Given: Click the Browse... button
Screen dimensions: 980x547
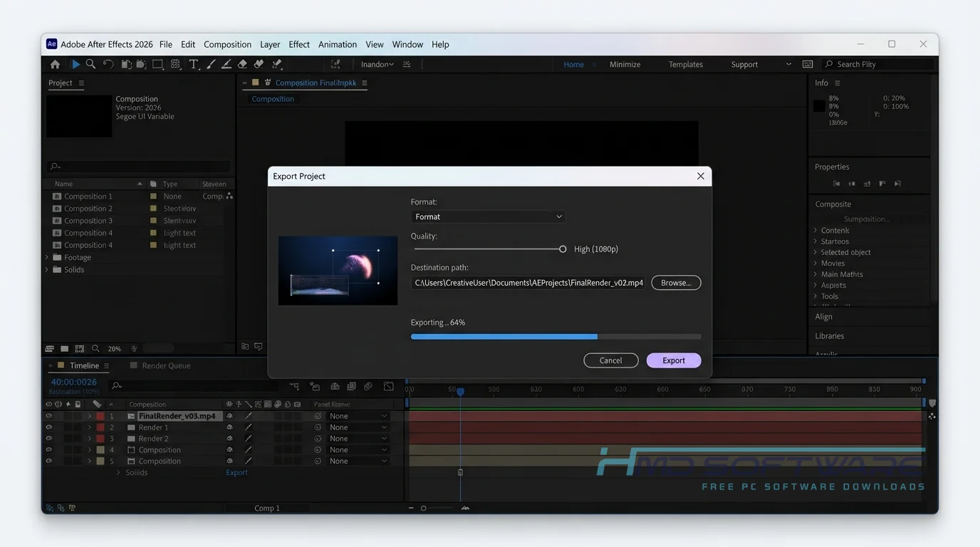Looking at the screenshot, I should coord(676,283).
